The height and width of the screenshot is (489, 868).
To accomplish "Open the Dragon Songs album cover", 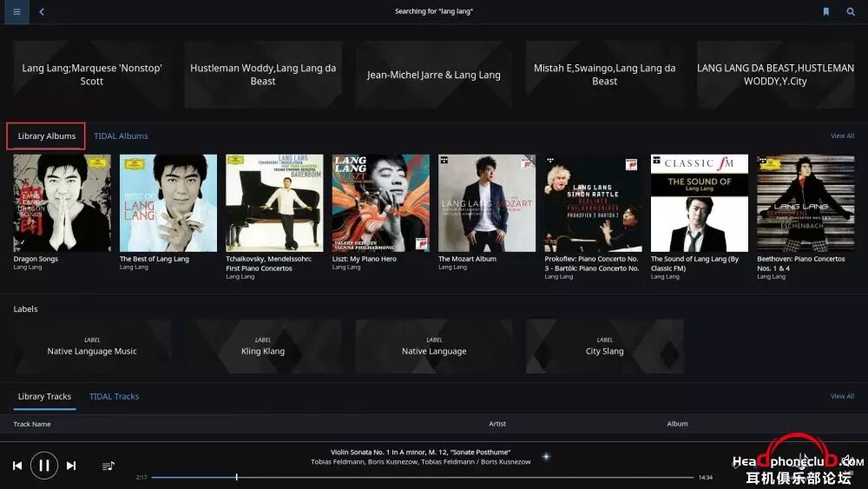I will tap(62, 202).
